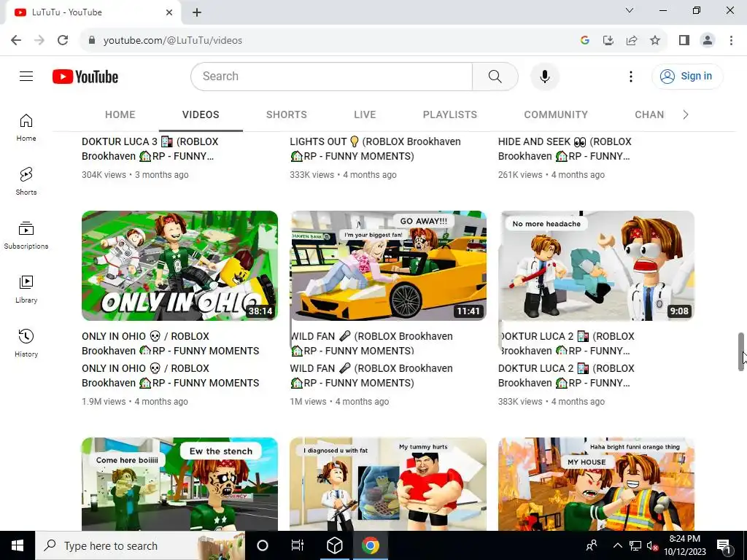Open YouTube settings three-dot menu
The width and height of the screenshot is (747, 560).
(631, 76)
